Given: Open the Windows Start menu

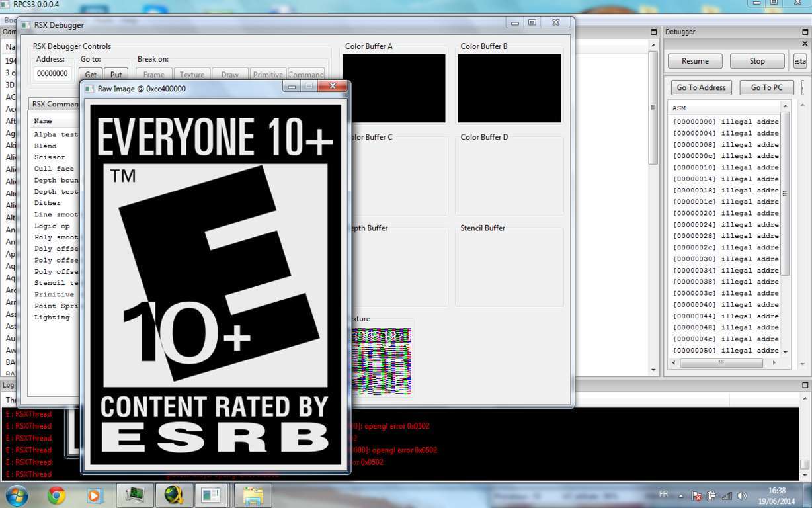Looking at the screenshot, I should pos(17,495).
